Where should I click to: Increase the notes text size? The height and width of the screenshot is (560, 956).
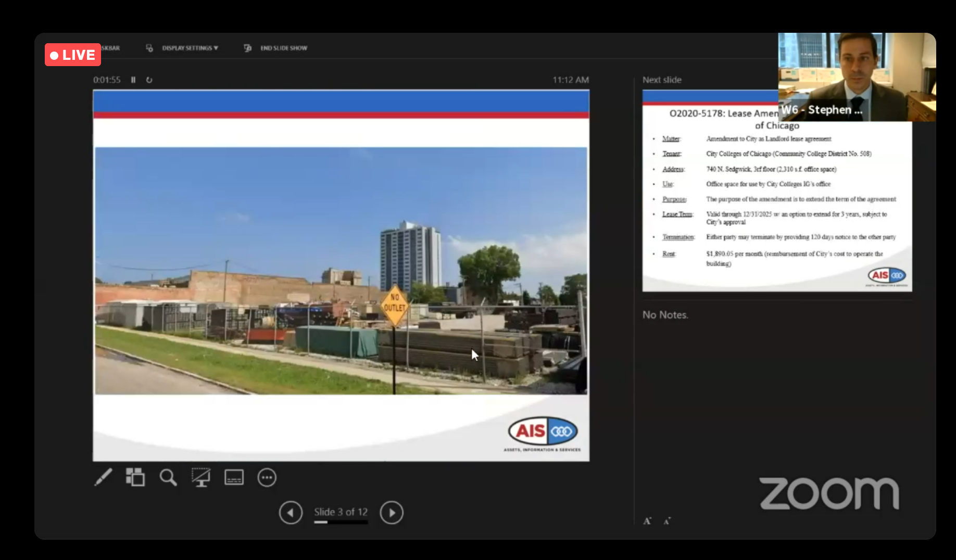tap(647, 520)
